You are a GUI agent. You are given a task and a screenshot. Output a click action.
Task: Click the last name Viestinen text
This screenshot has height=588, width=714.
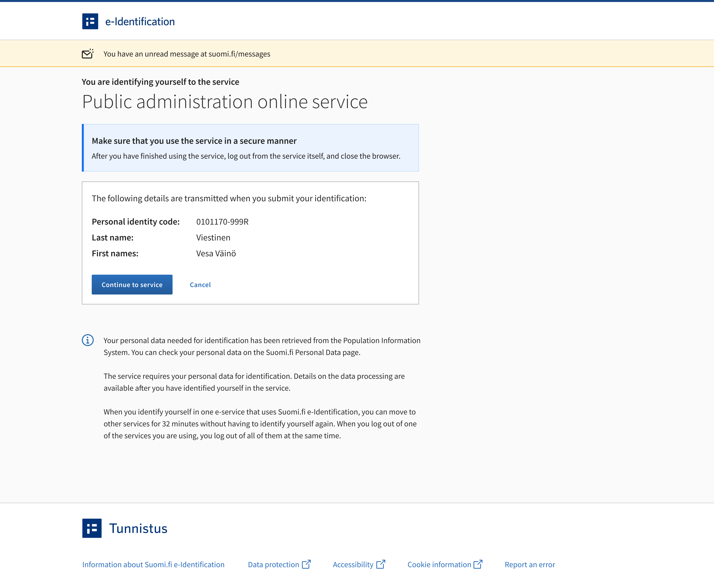(x=213, y=237)
